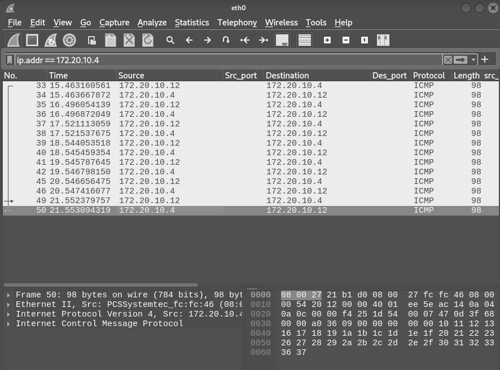Sort by the Time column header
Viewport: 500px width, 370px height.
coord(81,76)
